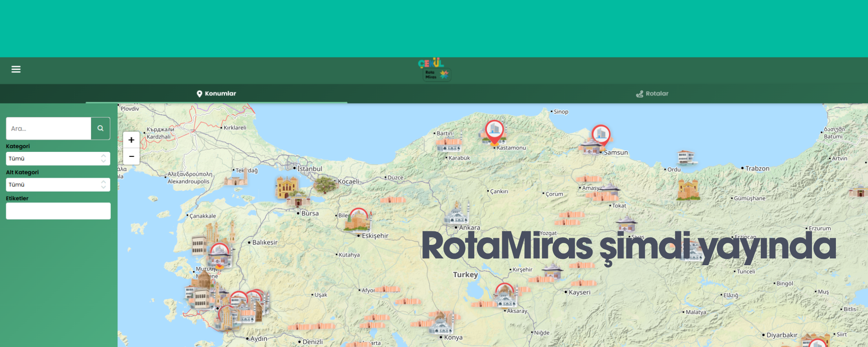
Task: Zoom in on the map
Action: tap(131, 140)
